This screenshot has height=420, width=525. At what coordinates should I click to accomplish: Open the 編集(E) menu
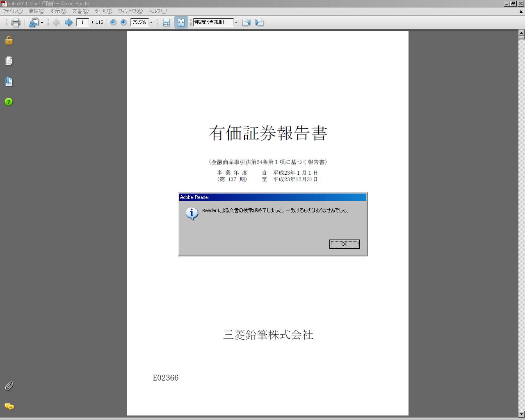36,11
